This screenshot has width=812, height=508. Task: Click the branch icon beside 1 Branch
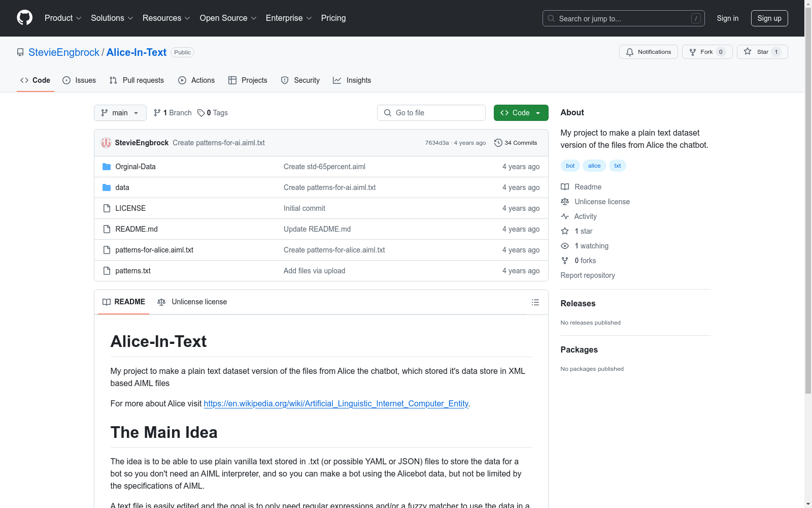click(x=157, y=113)
